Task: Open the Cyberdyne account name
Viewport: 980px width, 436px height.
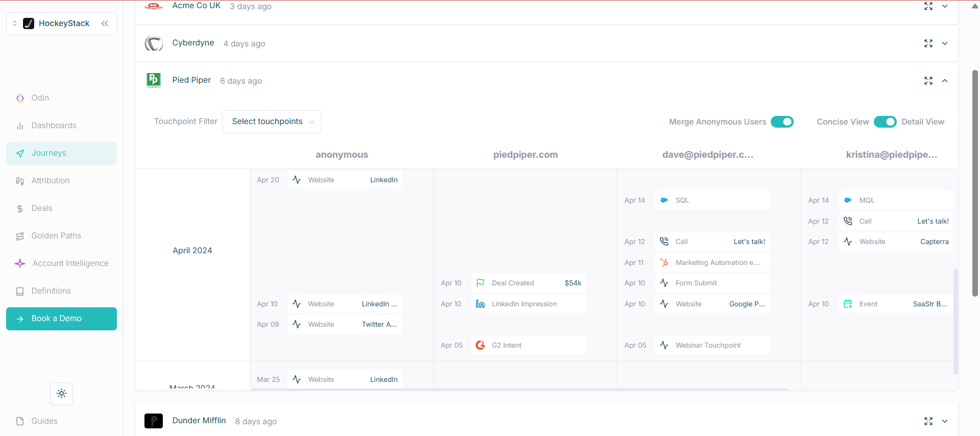Action: pos(193,43)
